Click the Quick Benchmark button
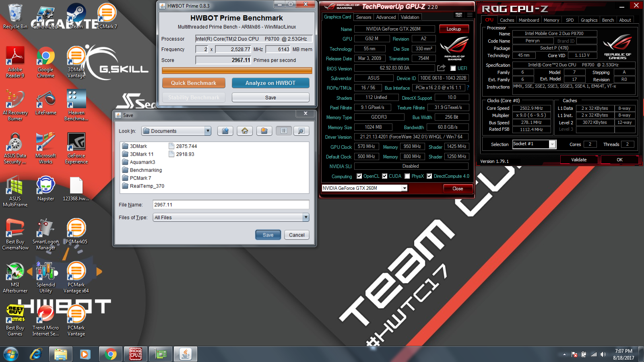 [x=194, y=83]
